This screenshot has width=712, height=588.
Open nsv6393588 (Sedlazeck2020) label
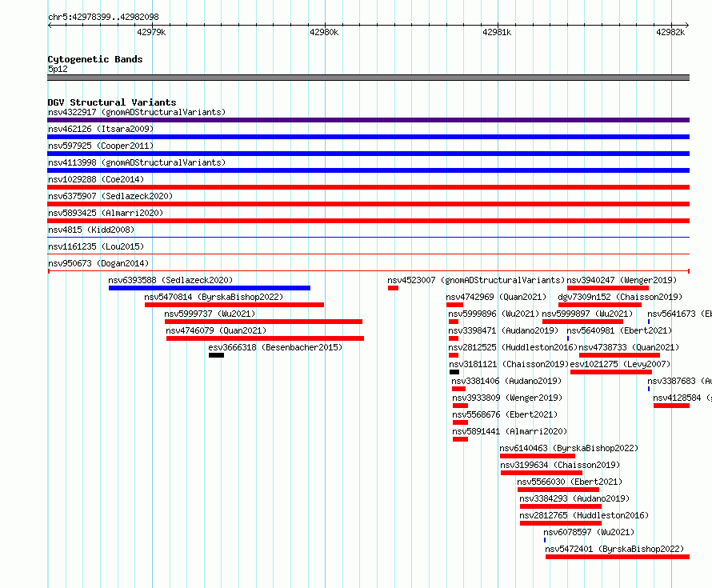170,280
